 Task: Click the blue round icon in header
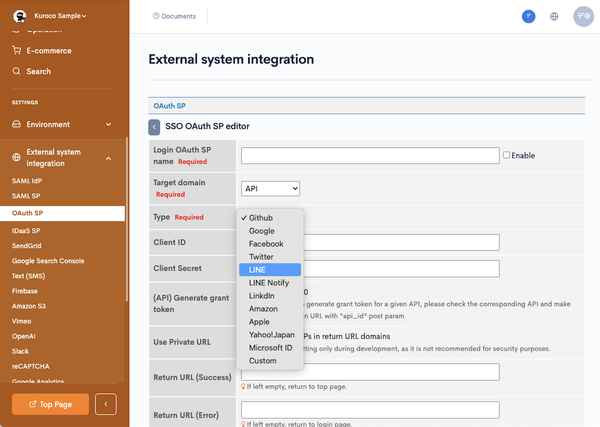click(x=528, y=16)
